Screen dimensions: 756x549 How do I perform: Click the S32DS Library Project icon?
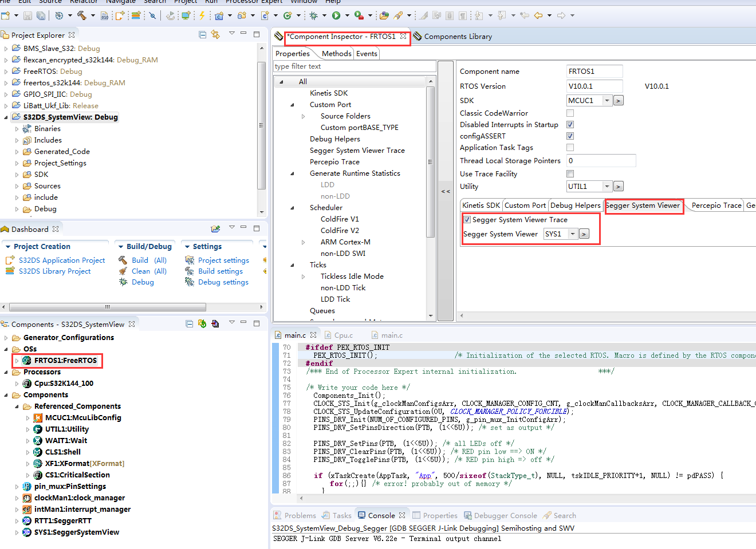(x=10, y=271)
